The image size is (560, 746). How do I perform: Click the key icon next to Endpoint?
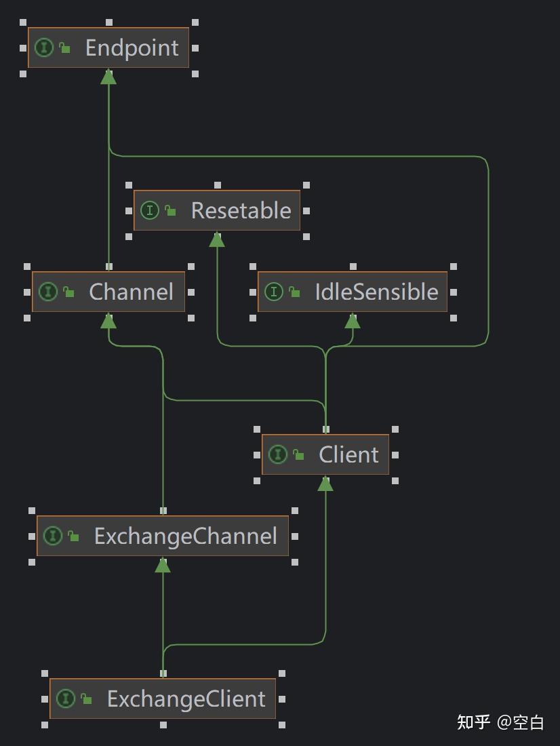coord(64,47)
